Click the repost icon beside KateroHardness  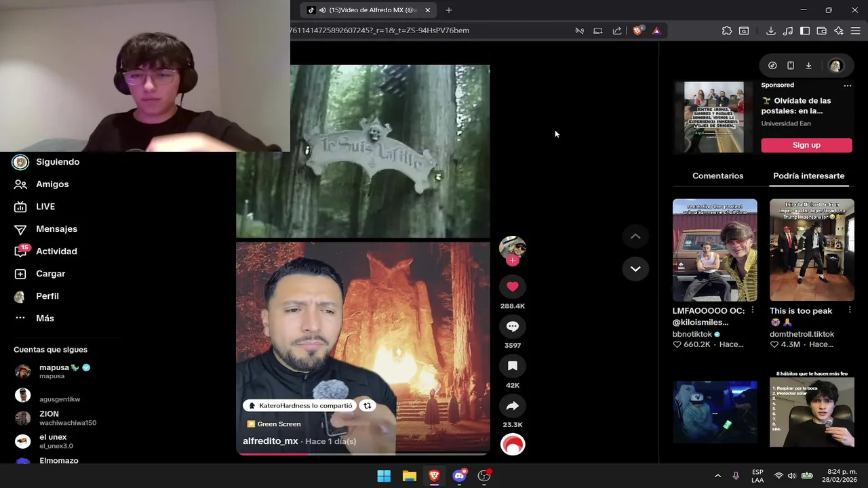pyautogui.click(x=367, y=405)
